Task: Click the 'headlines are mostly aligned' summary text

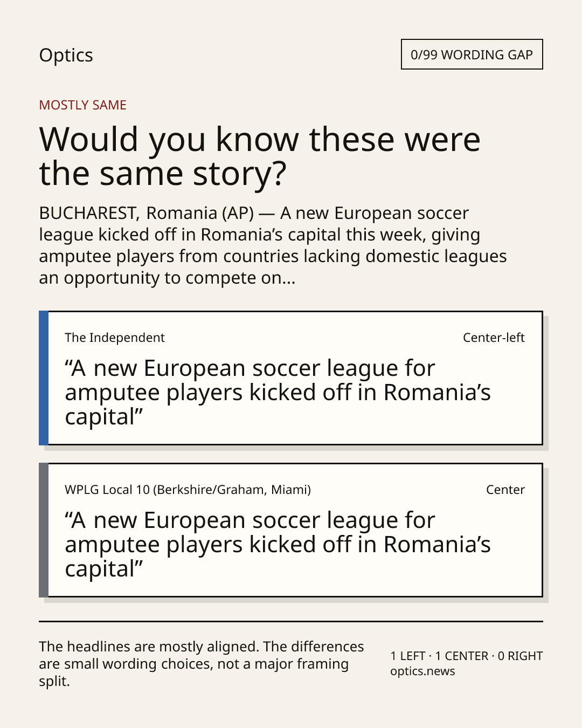Action: point(202,664)
